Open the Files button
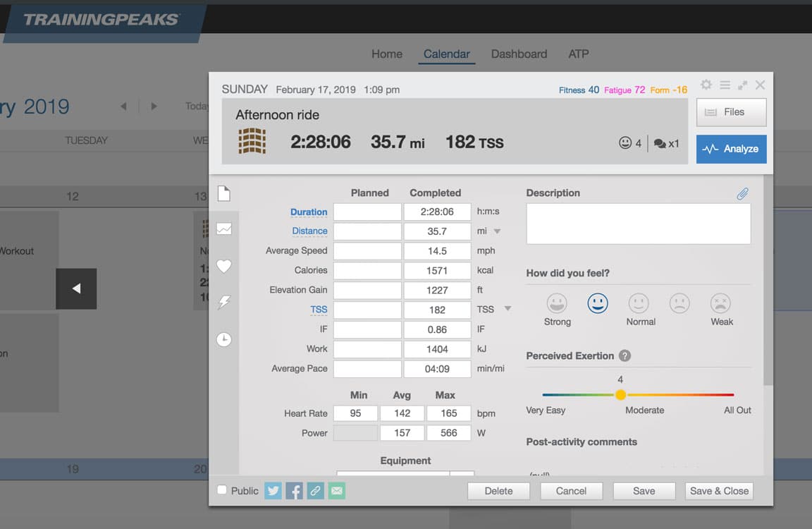Screen dimensions: 812x529 click(x=731, y=112)
